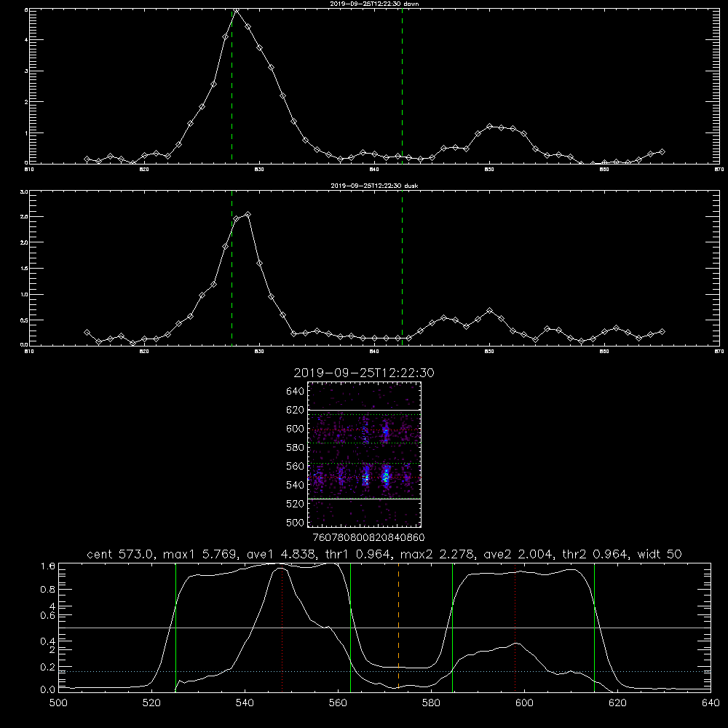This screenshot has height=728, width=728.
Task: Click the green dashed line near 842 in dusk plot
Action: coord(402,268)
